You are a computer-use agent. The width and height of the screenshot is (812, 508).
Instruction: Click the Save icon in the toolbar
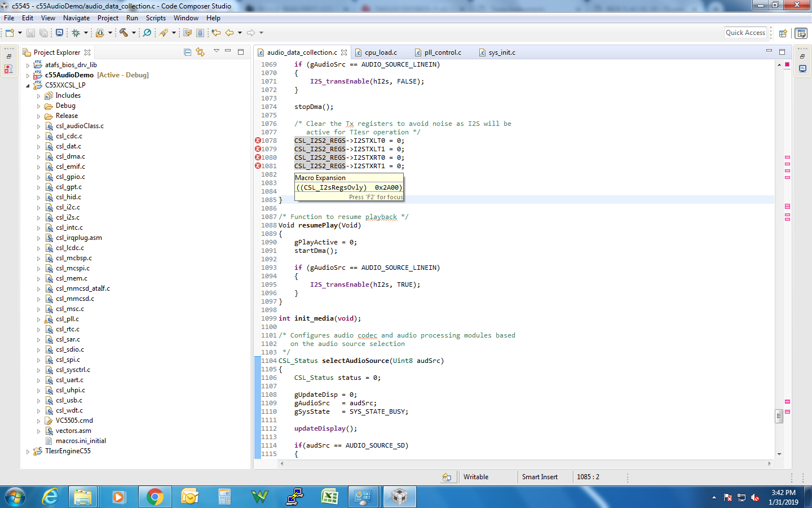30,33
